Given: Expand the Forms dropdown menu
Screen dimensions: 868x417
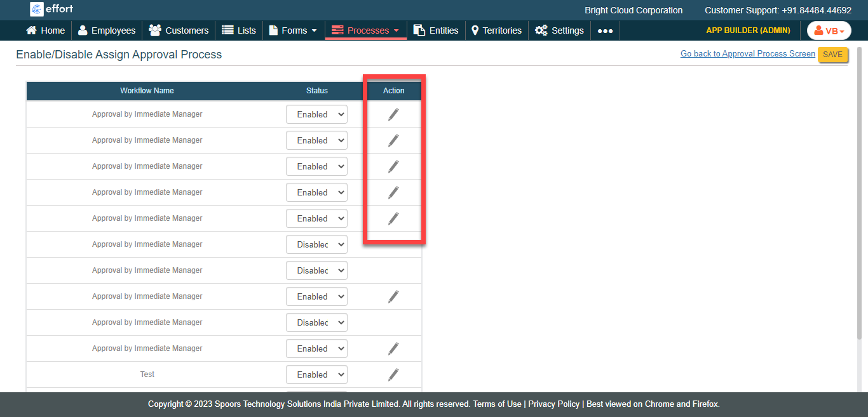Looking at the screenshot, I should (x=293, y=30).
